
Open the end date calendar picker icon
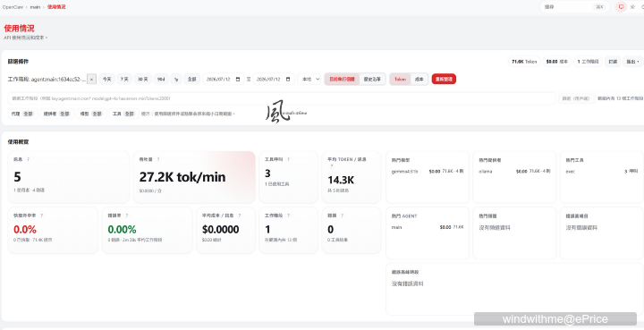coord(288,80)
